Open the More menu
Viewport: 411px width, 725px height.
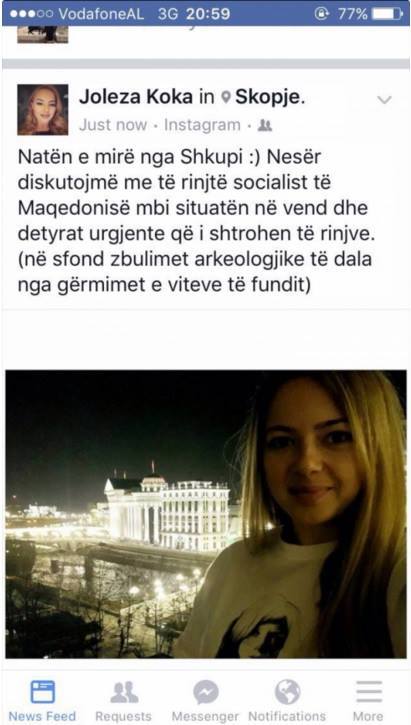click(x=368, y=700)
